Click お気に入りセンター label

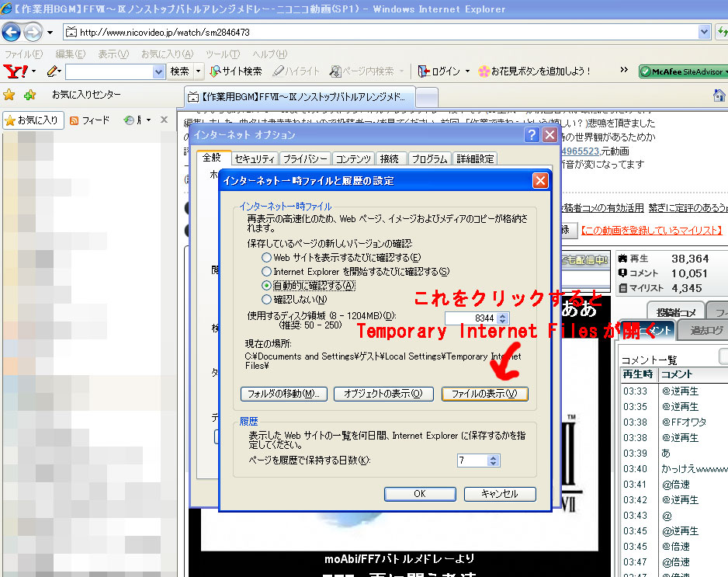(86, 95)
